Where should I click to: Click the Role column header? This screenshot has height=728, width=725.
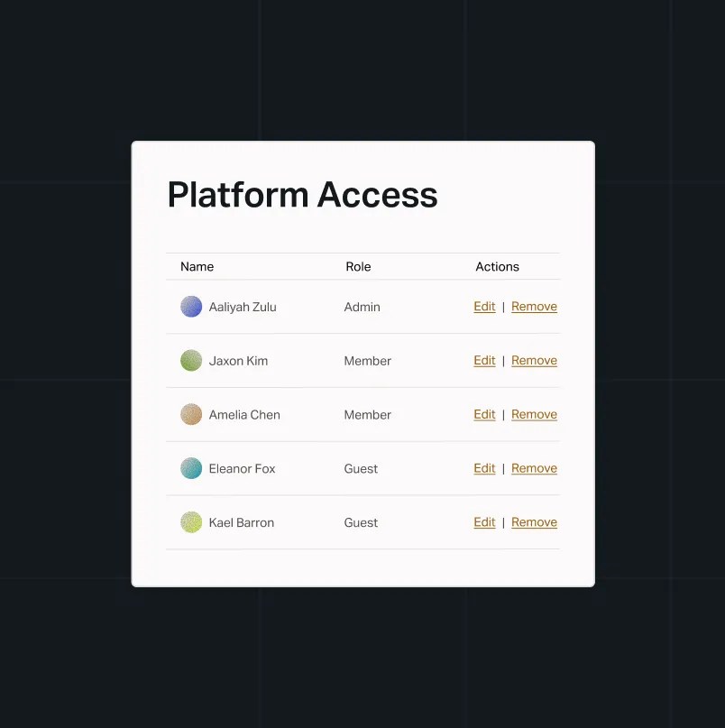coord(358,266)
